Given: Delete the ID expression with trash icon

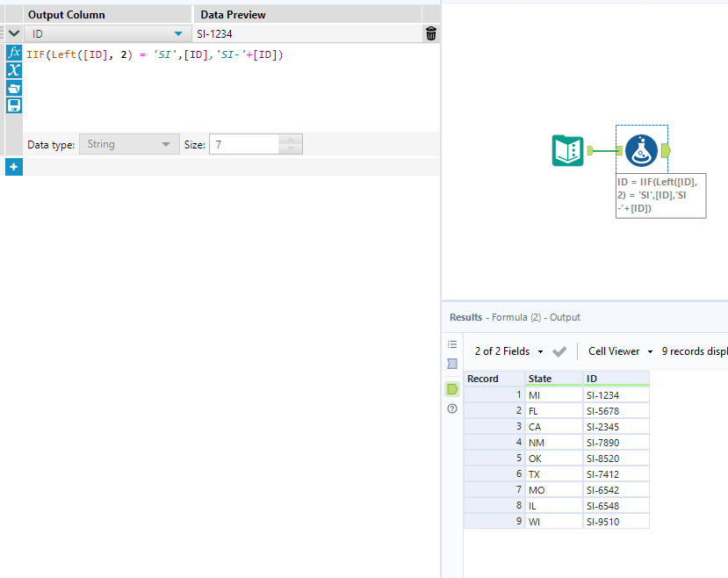Looking at the screenshot, I should coord(431,33).
